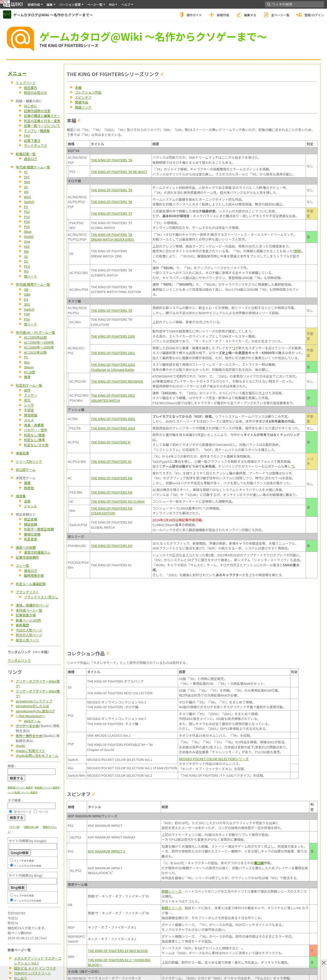Open THE KING OF FIGHTERS 2000 link
This screenshot has height=980, width=327.
pyautogui.click(x=113, y=336)
